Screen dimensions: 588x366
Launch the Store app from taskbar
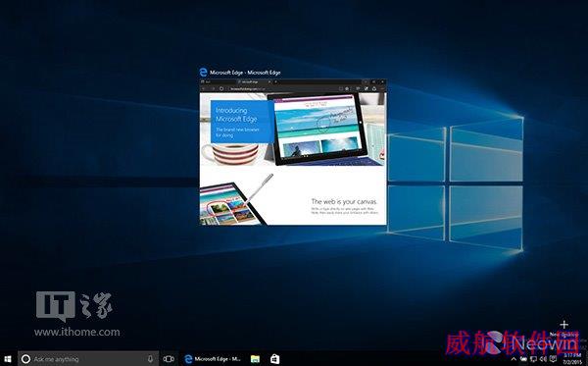tap(274, 359)
